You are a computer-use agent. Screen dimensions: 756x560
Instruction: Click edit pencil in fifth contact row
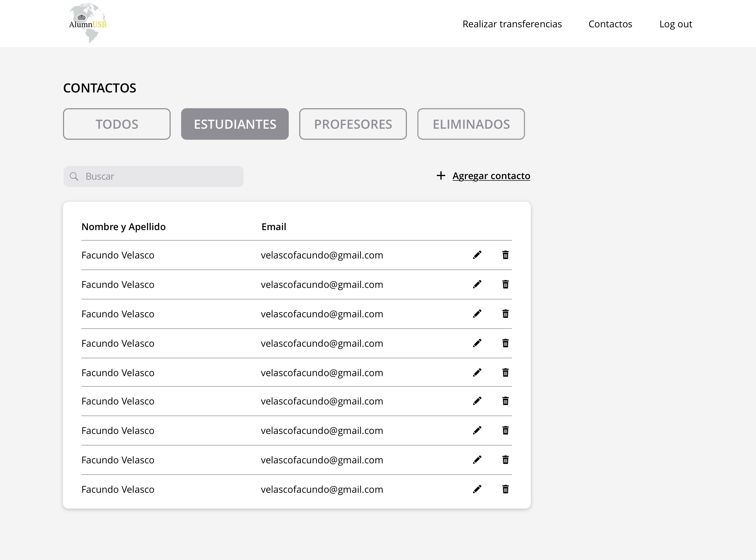tap(477, 372)
